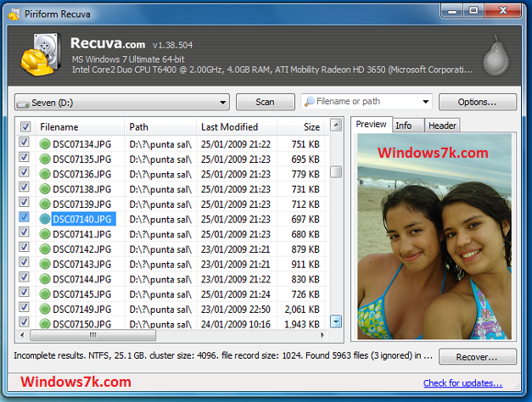532x402 pixels.
Task: Uncheck the DSC07136.JPG checkbox
Action: tap(24, 171)
